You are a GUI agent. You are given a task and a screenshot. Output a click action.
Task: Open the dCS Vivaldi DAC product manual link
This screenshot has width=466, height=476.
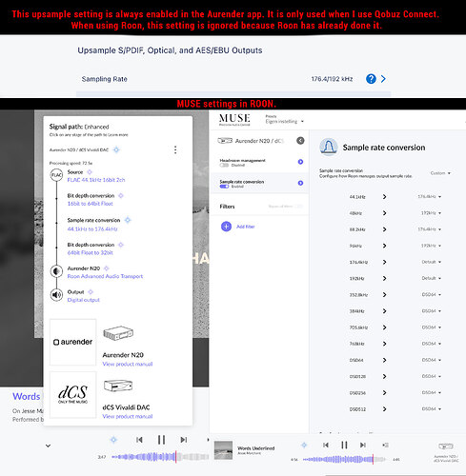click(x=128, y=416)
